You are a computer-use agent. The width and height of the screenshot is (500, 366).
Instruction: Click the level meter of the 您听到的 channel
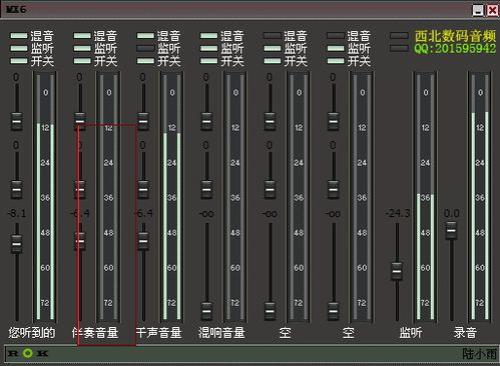[x=45, y=197]
